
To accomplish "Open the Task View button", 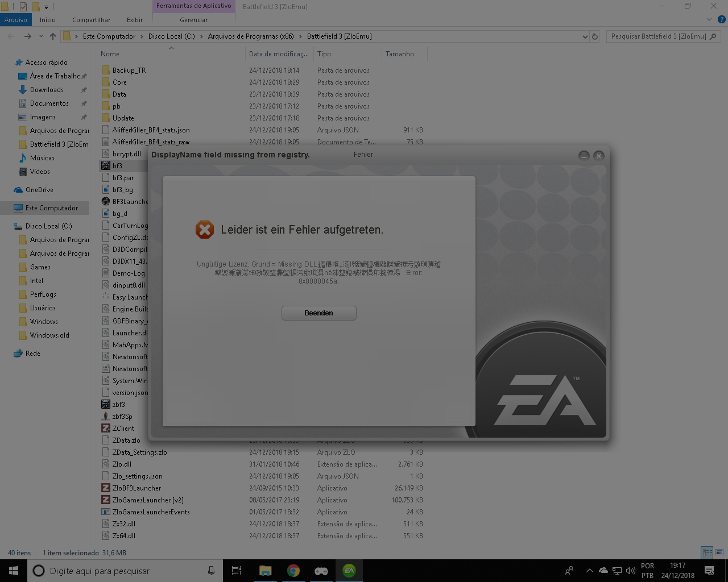I will click(x=237, y=571).
